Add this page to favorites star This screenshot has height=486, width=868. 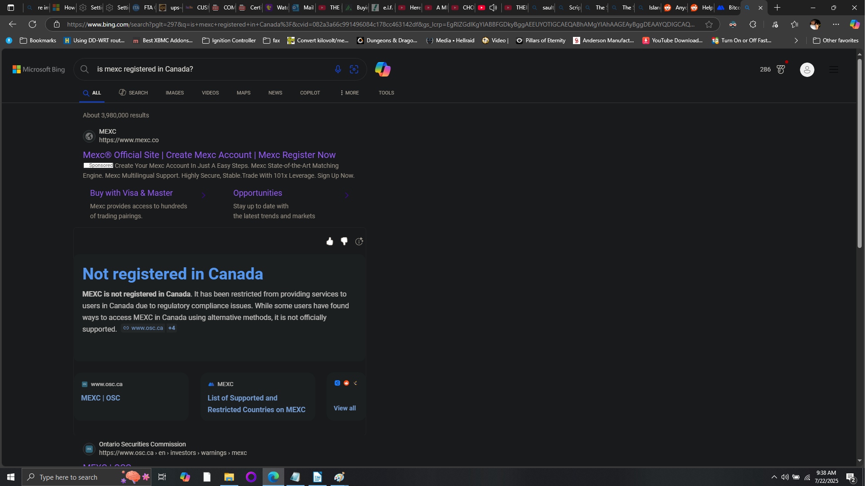tap(709, 24)
